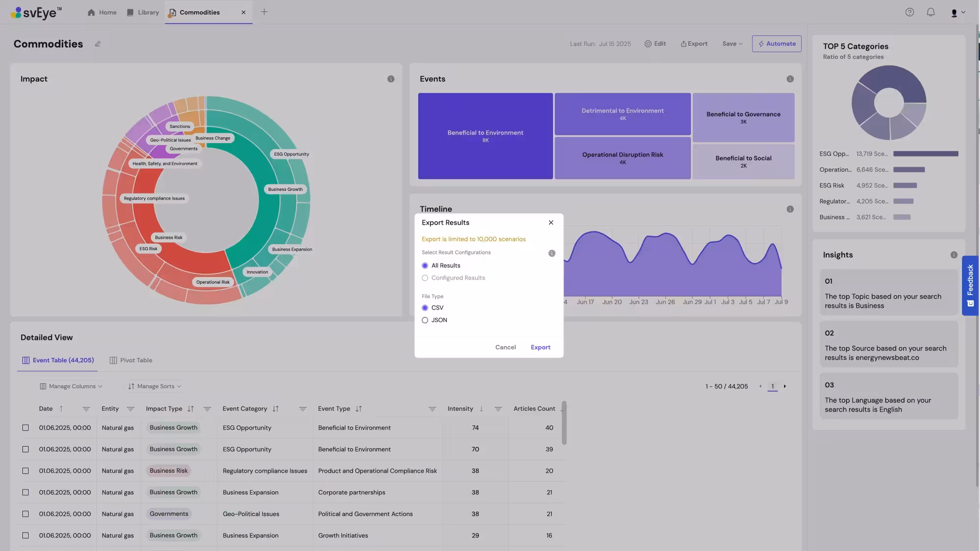Check the Growth Initiatives row checkbox
This screenshot has width=980, height=551.
[x=25, y=536]
